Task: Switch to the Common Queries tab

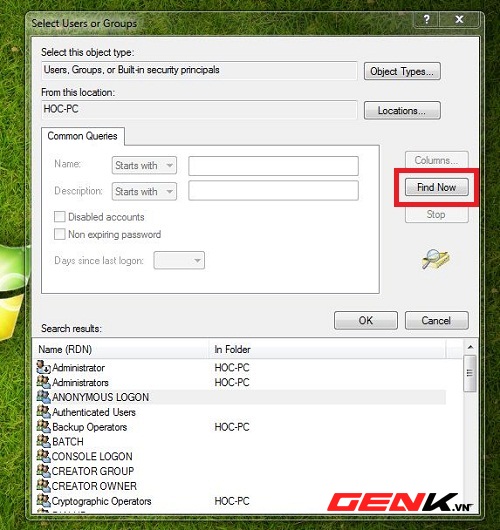Action: click(x=82, y=136)
